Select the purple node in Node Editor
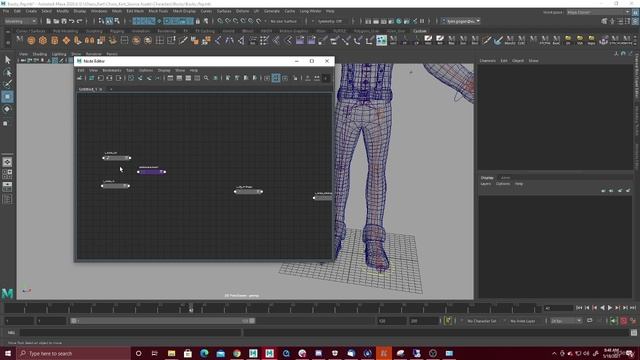The width and height of the screenshot is (640, 360). point(151,172)
